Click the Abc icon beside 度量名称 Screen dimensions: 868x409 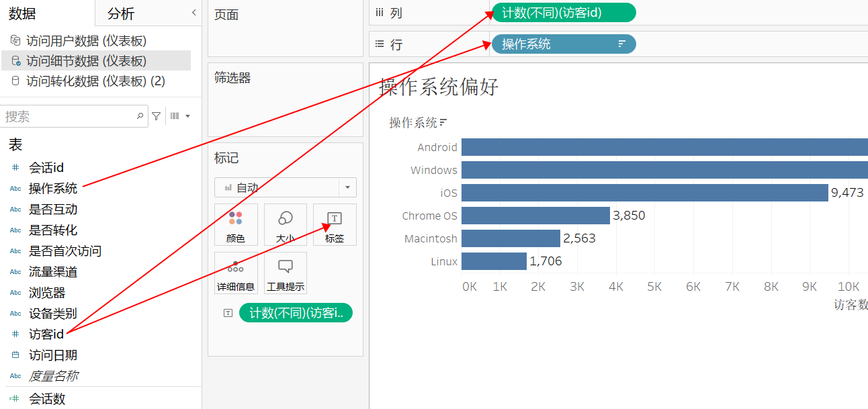(15, 375)
